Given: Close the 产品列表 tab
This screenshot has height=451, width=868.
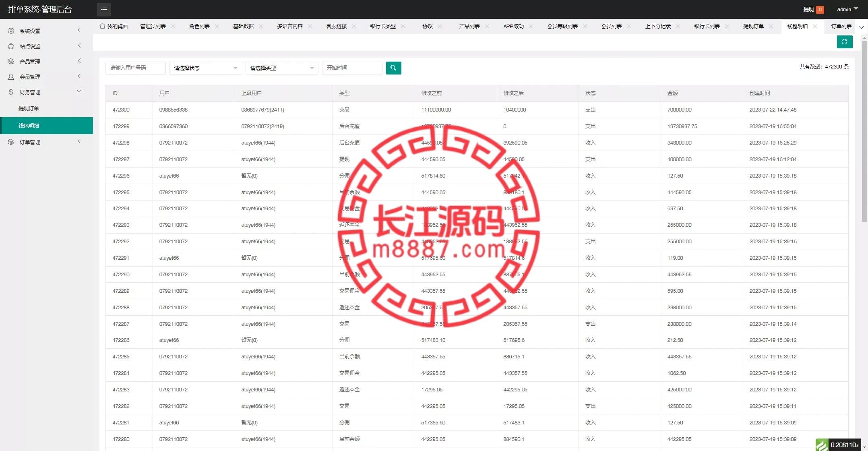Looking at the screenshot, I should pyautogui.click(x=487, y=26).
